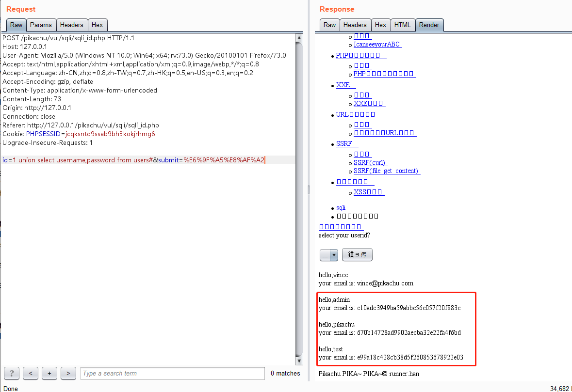The height and width of the screenshot is (392, 572).
Task: Open the SSRF section link
Action: [347, 144]
